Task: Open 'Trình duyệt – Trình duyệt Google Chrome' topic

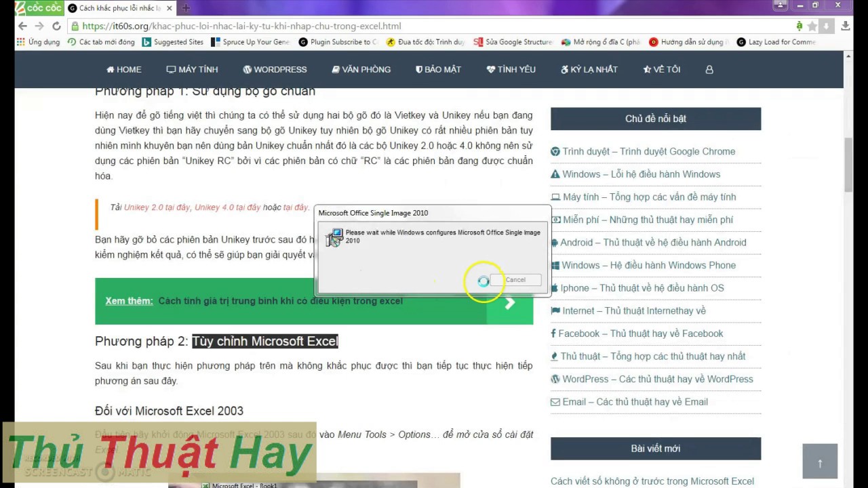Action: pos(643,151)
